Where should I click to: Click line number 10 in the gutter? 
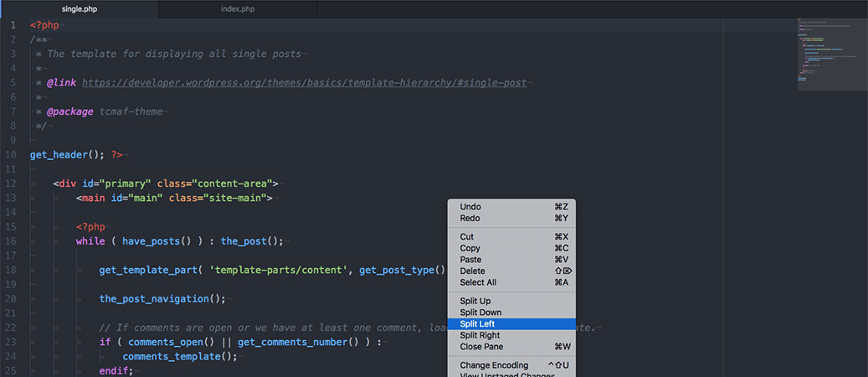click(11, 155)
